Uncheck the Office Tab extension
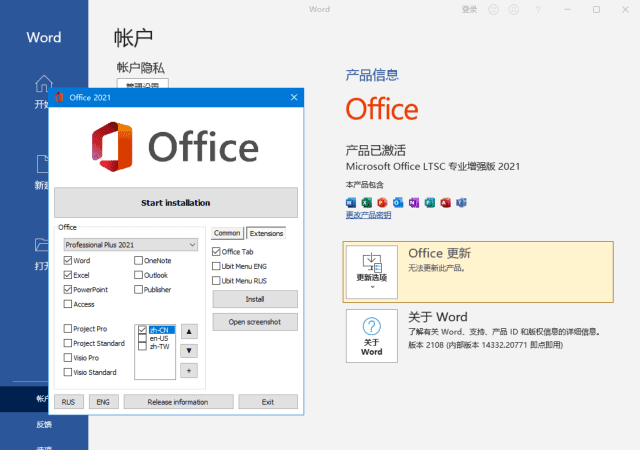 216,252
